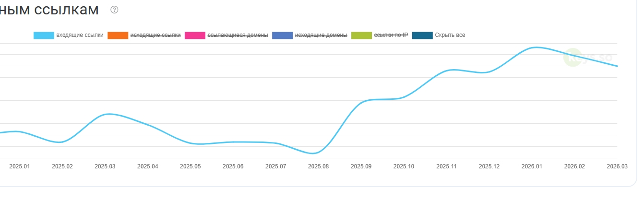Show the ссылающиеся домены series label
The width and height of the screenshot is (644, 201).
pyautogui.click(x=238, y=35)
